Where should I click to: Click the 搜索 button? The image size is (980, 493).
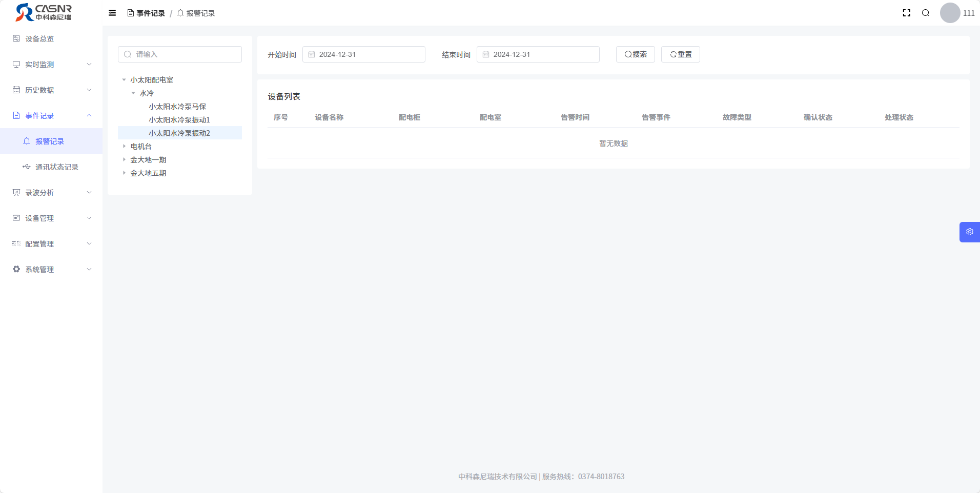coord(636,54)
